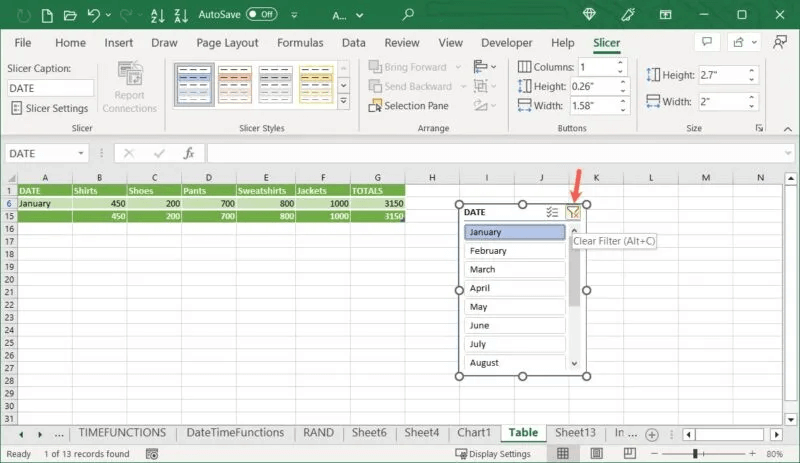Click the Insert Function fx icon
The height and width of the screenshot is (463, 800).
pyautogui.click(x=188, y=153)
